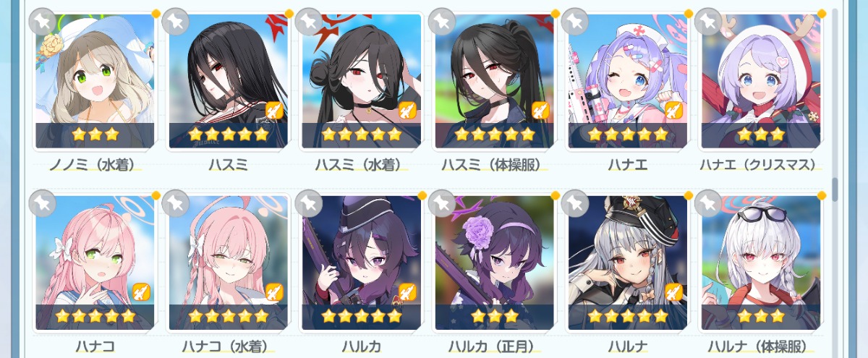The width and height of the screenshot is (868, 358).
Task: Click the ハナコ name label
Action: coord(95,347)
